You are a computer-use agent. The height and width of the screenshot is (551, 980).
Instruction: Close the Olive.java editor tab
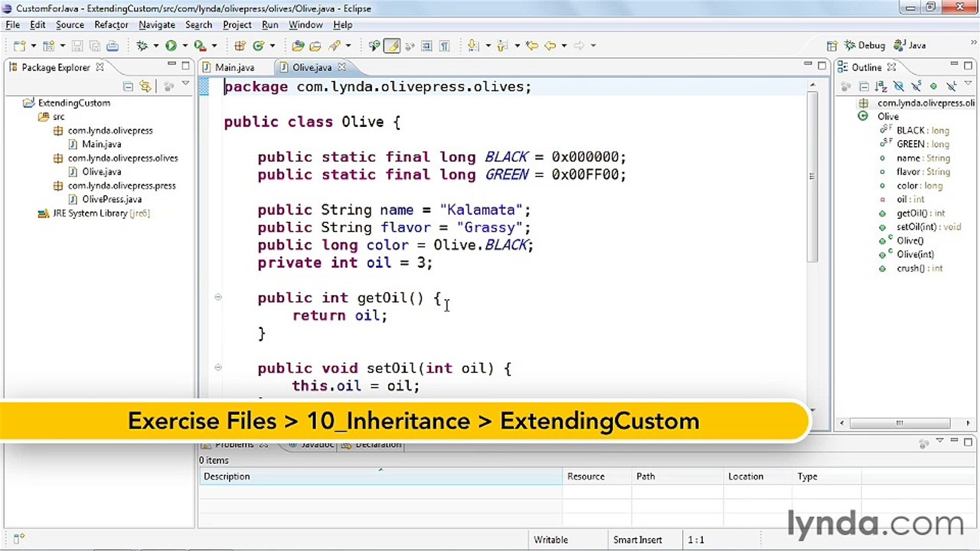click(341, 67)
